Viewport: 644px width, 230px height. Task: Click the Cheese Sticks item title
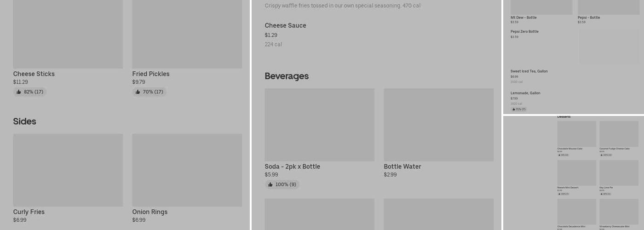(x=34, y=74)
